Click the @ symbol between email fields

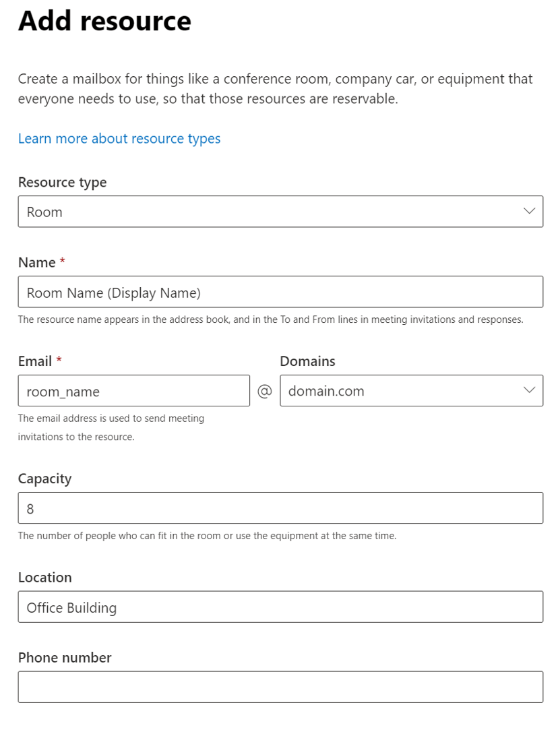[x=265, y=390]
